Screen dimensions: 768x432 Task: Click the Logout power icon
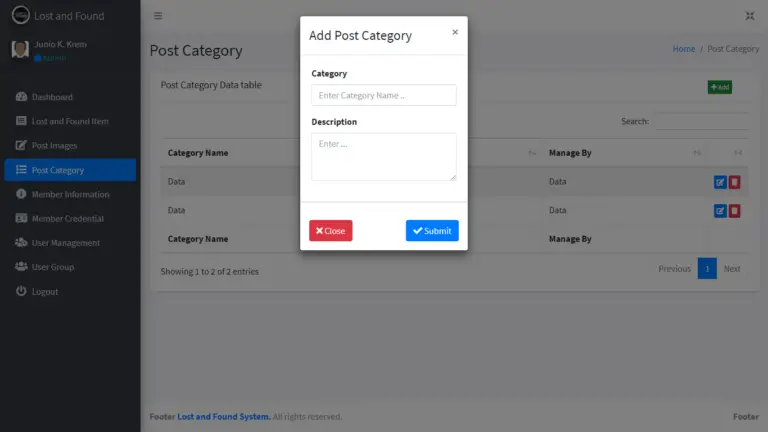(x=21, y=291)
